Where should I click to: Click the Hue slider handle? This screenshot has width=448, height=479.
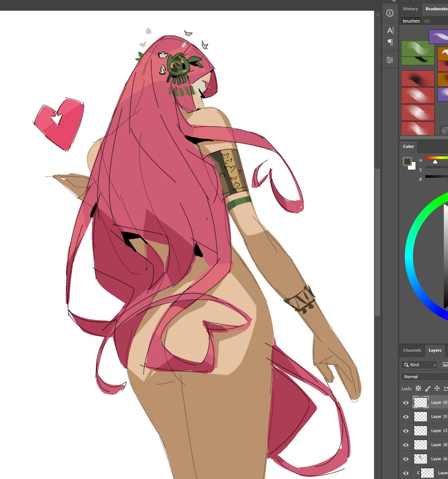pyautogui.click(x=435, y=162)
